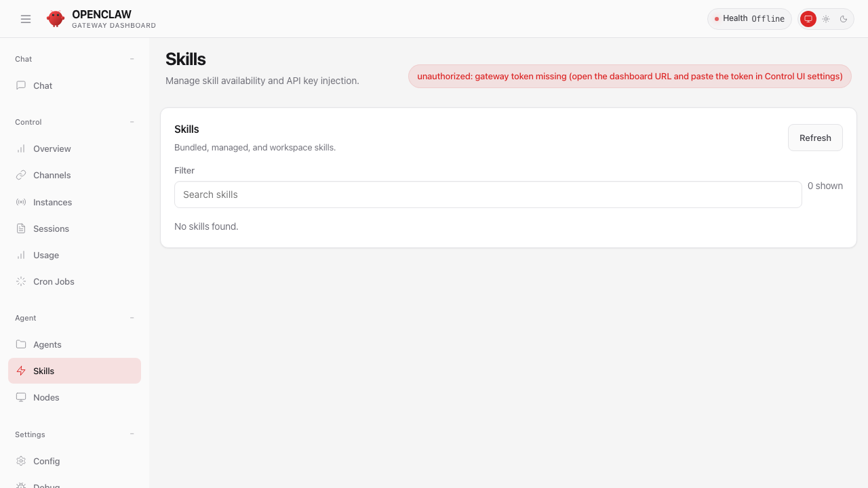This screenshot has height=488, width=868.
Task: Go to the Usage page
Action: pos(46,255)
